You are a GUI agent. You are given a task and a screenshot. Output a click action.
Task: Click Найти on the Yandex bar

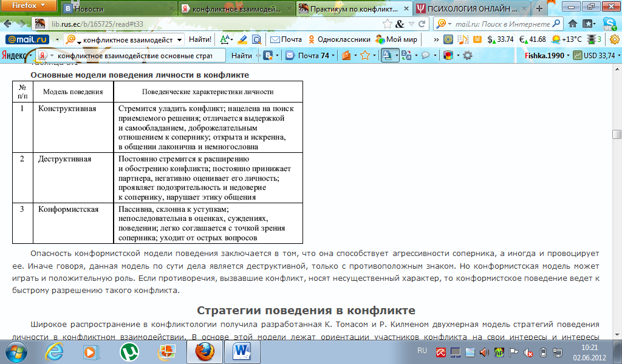click(x=242, y=56)
